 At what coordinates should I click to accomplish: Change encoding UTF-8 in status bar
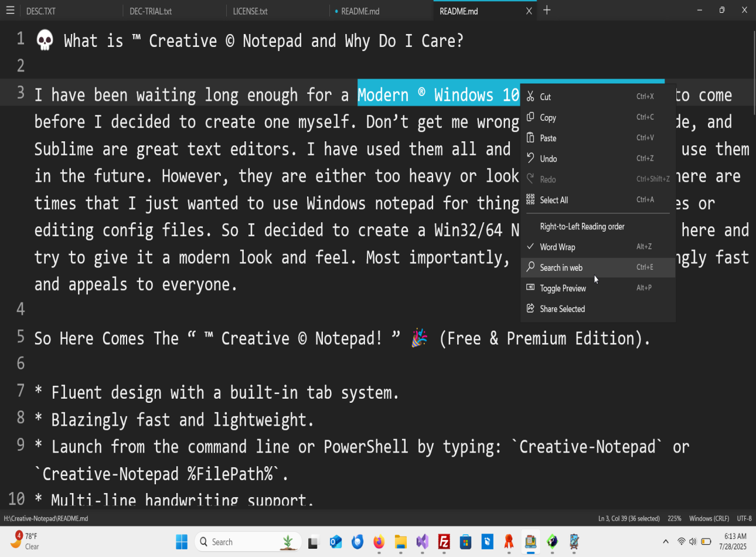coord(744,518)
